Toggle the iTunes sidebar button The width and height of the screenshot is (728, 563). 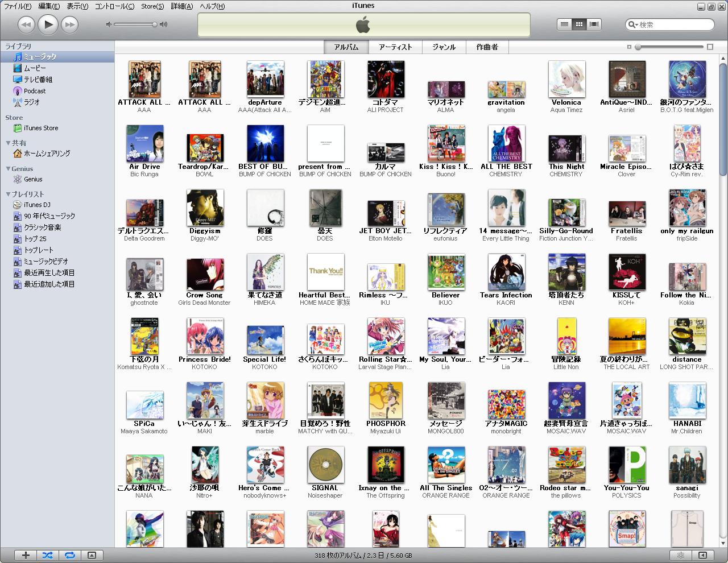pyautogui.click(x=702, y=555)
